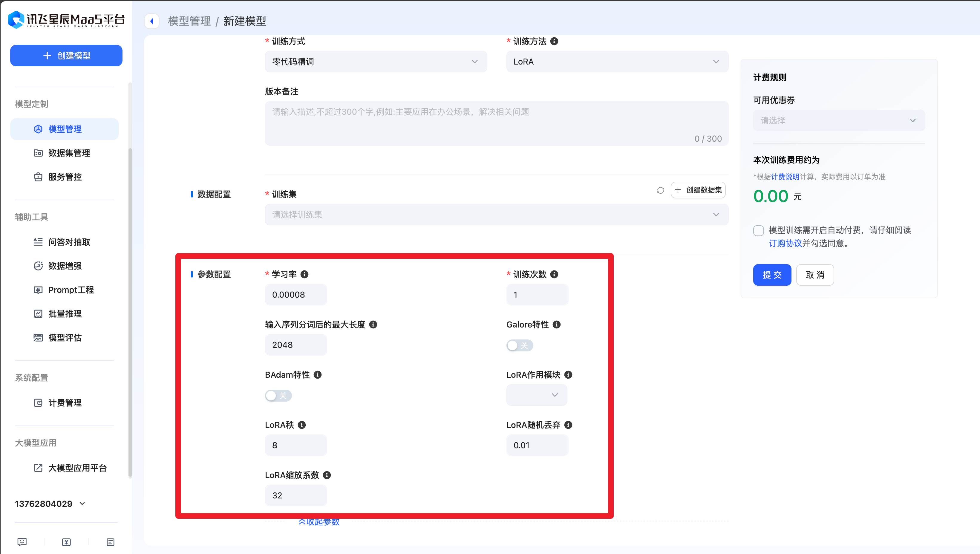This screenshot has height=554, width=980.
Task: Open the Prompt工程 tool
Action: click(71, 290)
